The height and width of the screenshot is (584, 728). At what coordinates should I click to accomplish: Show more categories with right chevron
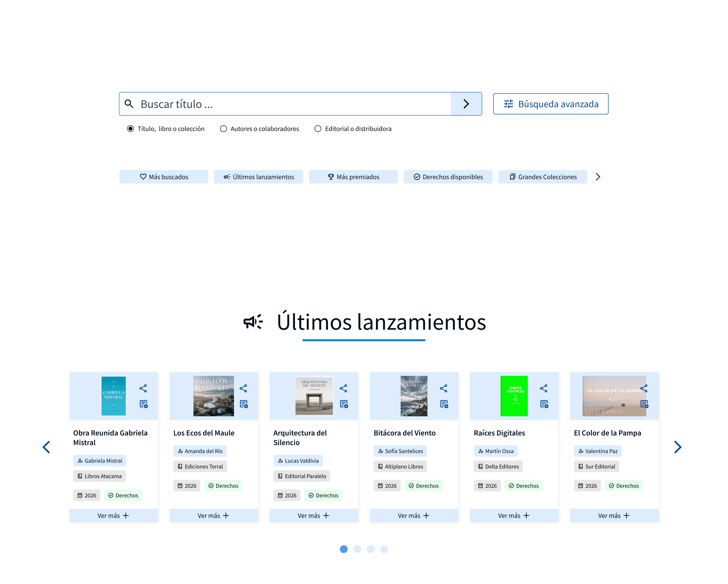(x=598, y=177)
